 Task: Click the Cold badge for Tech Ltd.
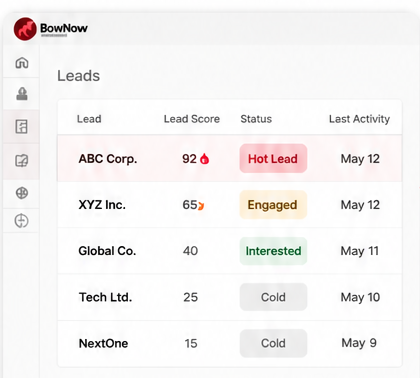pyautogui.click(x=273, y=297)
